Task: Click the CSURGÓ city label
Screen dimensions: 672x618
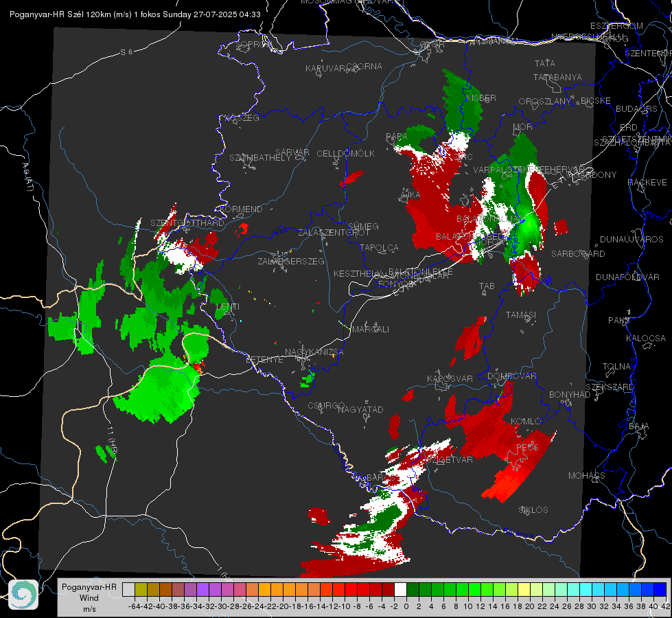Action: point(326,405)
